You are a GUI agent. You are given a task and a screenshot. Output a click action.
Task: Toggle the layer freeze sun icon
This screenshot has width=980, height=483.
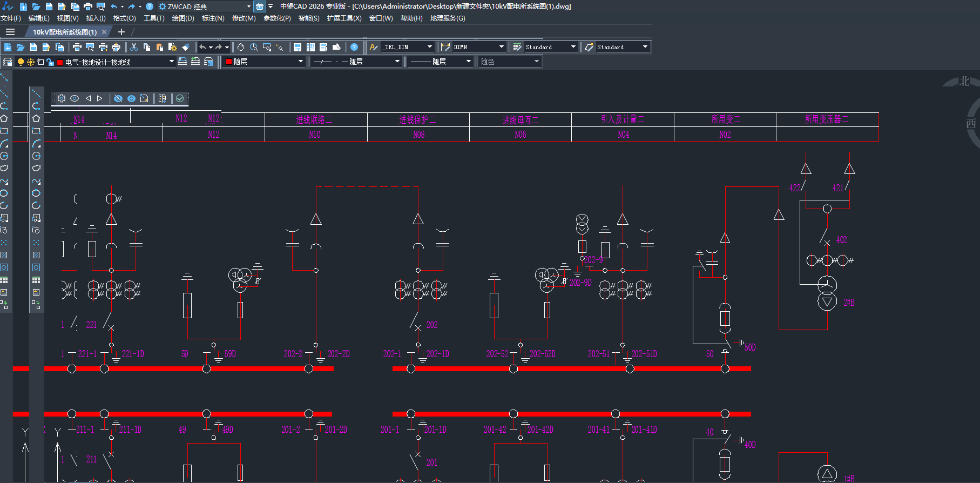[x=31, y=62]
